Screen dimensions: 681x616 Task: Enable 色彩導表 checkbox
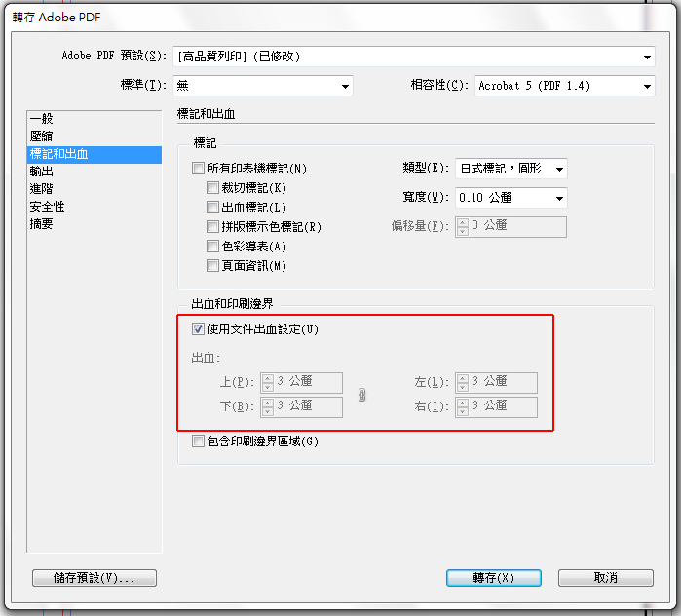(x=212, y=247)
